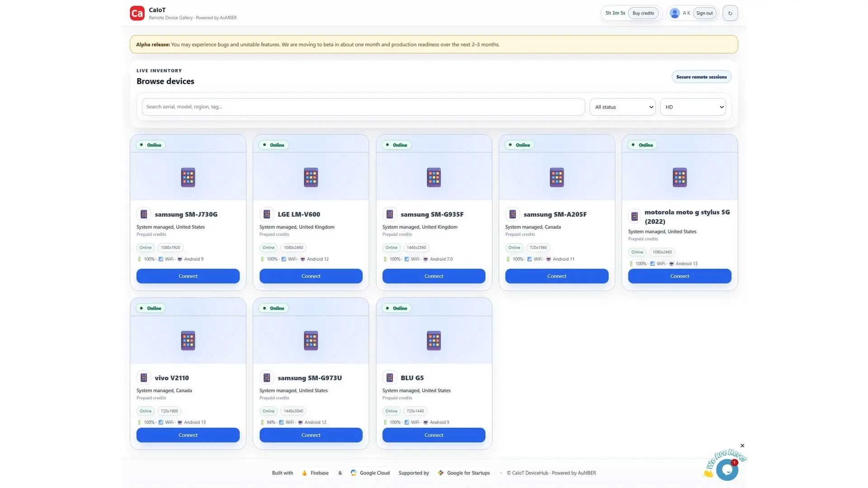Click small icon beside BLU G5 title
Viewport: 868px width, 488px height.
[x=390, y=377]
